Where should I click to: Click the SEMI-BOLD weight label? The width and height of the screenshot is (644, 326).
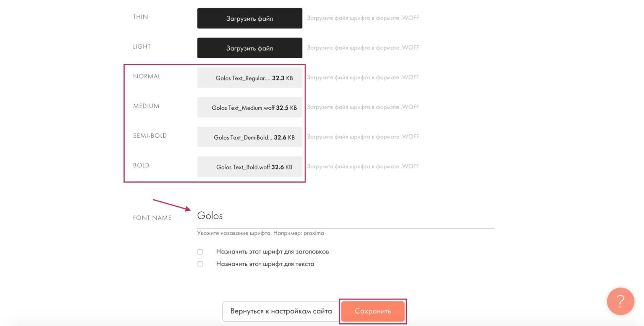pyautogui.click(x=150, y=135)
